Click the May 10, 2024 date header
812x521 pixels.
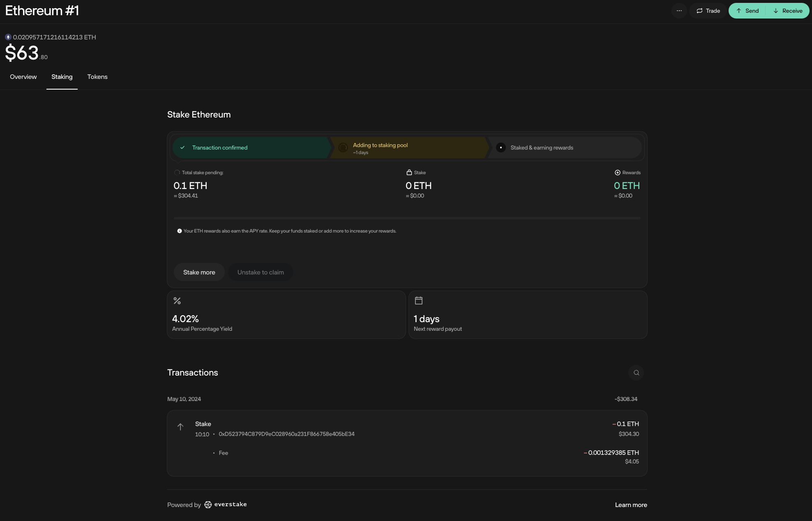tap(184, 399)
